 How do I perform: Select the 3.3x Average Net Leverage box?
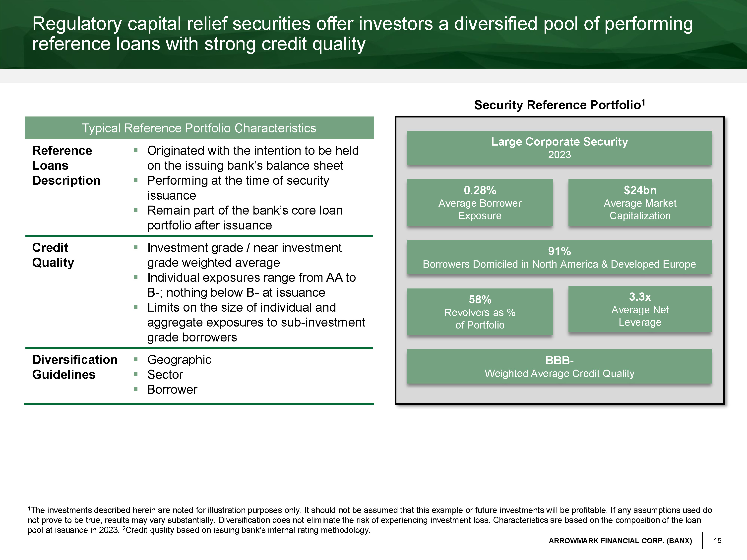point(640,309)
